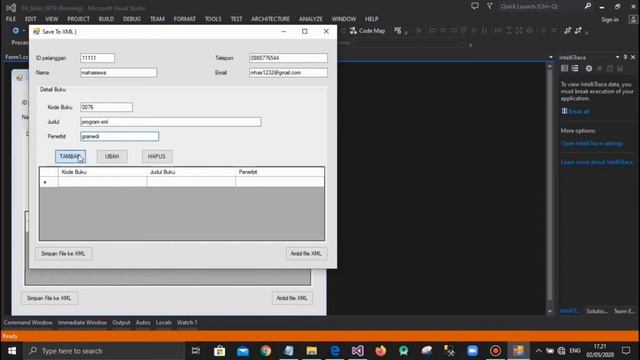
Task: Click Ambil file XML in Save To XML dialog
Action: point(306,253)
